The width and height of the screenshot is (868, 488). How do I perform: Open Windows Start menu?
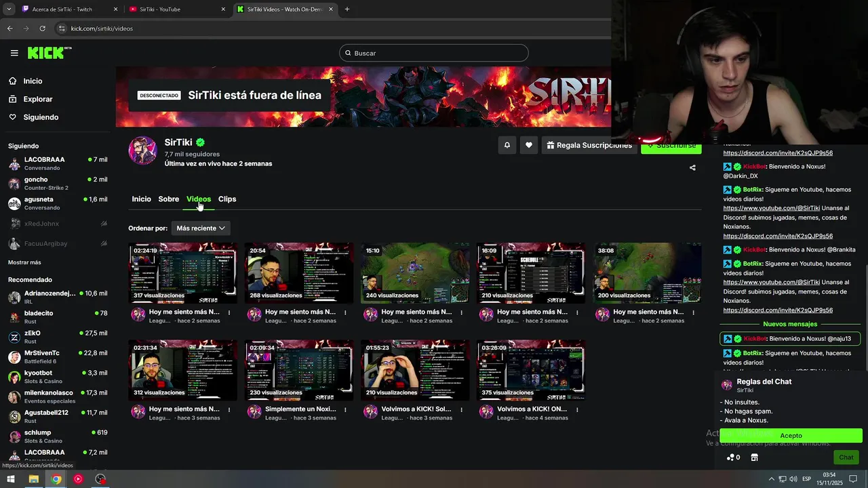point(11,479)
